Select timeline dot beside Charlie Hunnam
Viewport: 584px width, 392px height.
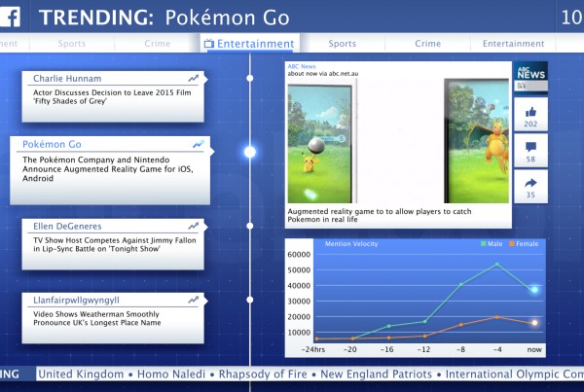tap(250, 78)
